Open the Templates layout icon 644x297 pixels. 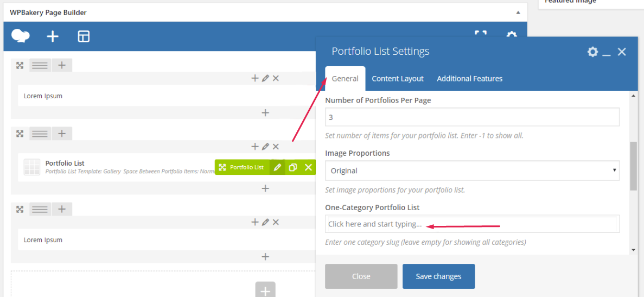pyautogui.click(x=84, y=36)
